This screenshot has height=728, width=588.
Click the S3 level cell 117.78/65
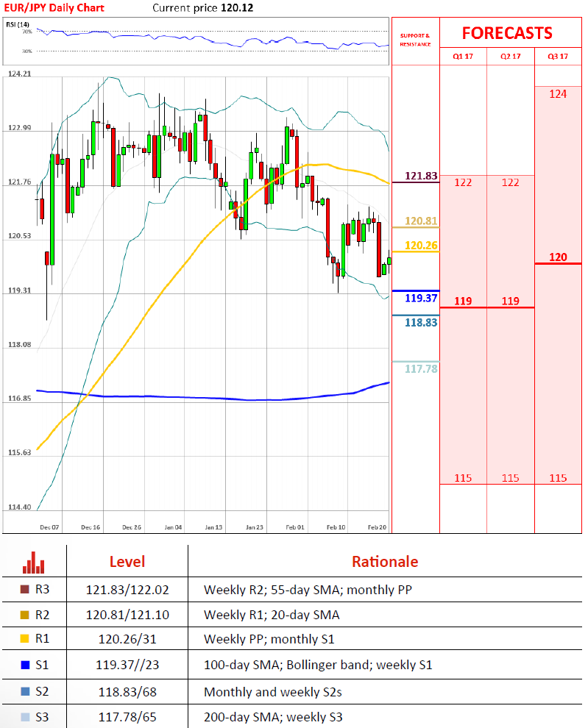[x=127, y=717]
